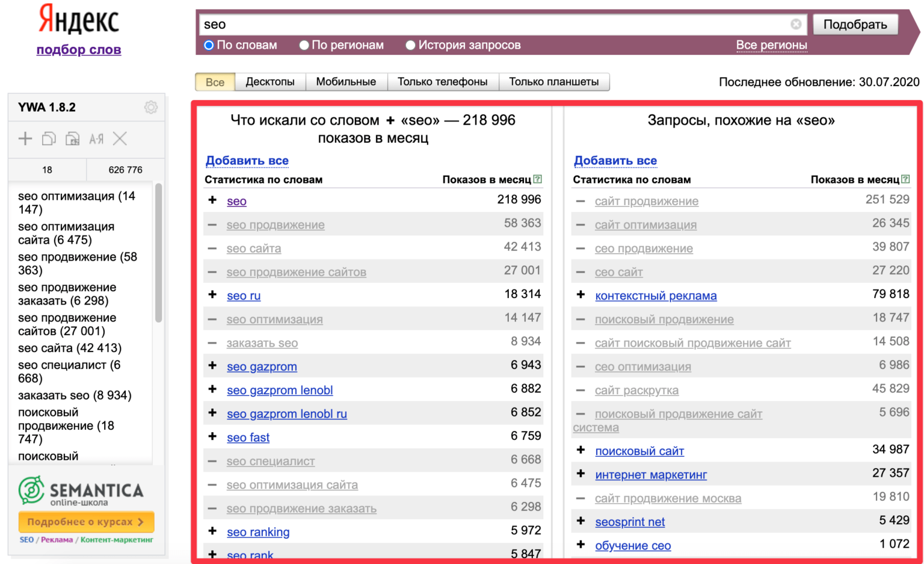
Task: Click 'Добавить все' in right column
Action: coord(615,161)
